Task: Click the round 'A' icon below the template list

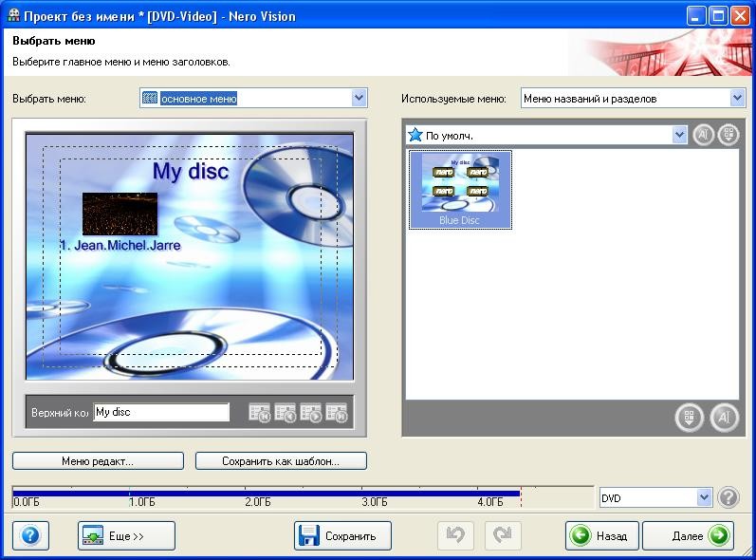Action: click(724, 418)
